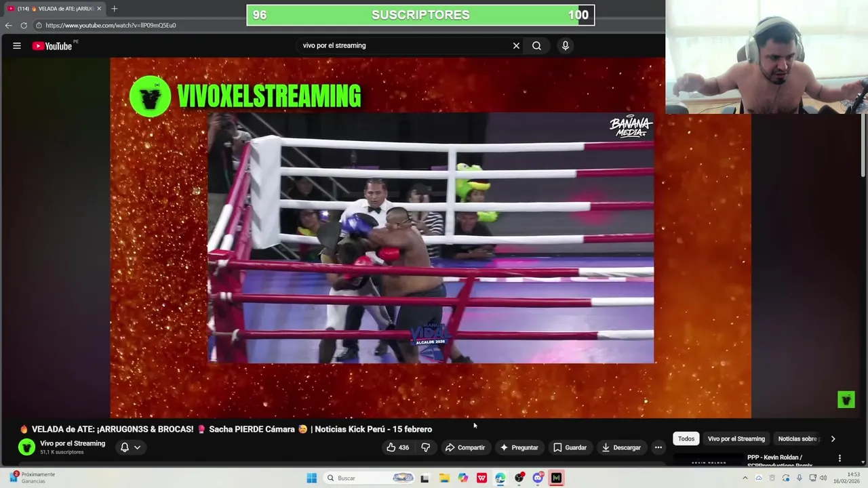Save the video with Guardar
The image size is (868, 488).
(x=570, y=447)
